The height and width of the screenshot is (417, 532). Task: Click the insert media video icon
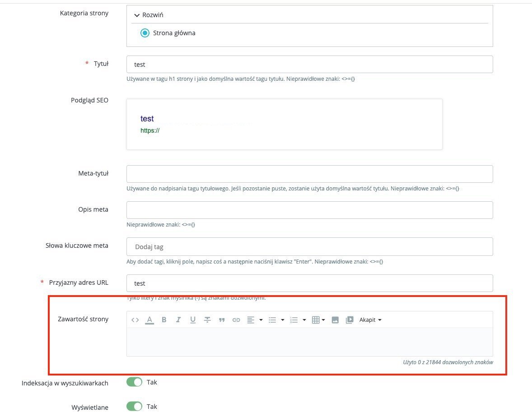click(350, 320)
